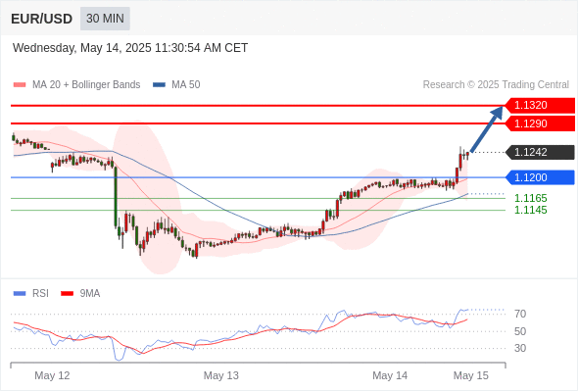Click the MA 20 + Bollinger Bands legend swatch
The height and width of the screenshot is (392, 578).
pyautogui.click(x=20, y=85)
